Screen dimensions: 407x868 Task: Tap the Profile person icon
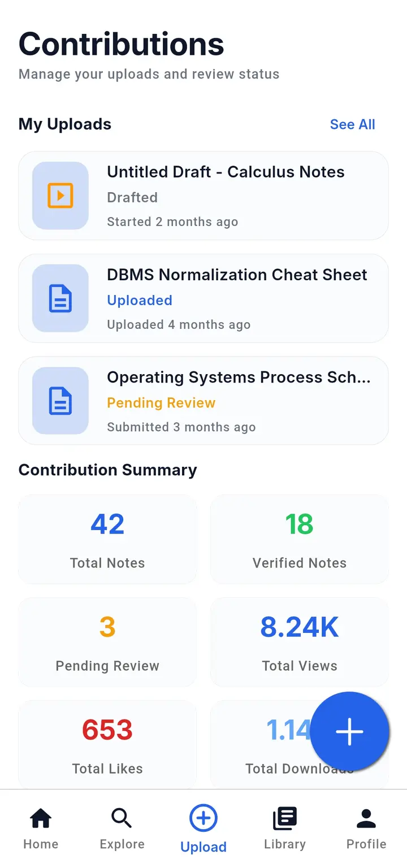[x=366, y=818]
